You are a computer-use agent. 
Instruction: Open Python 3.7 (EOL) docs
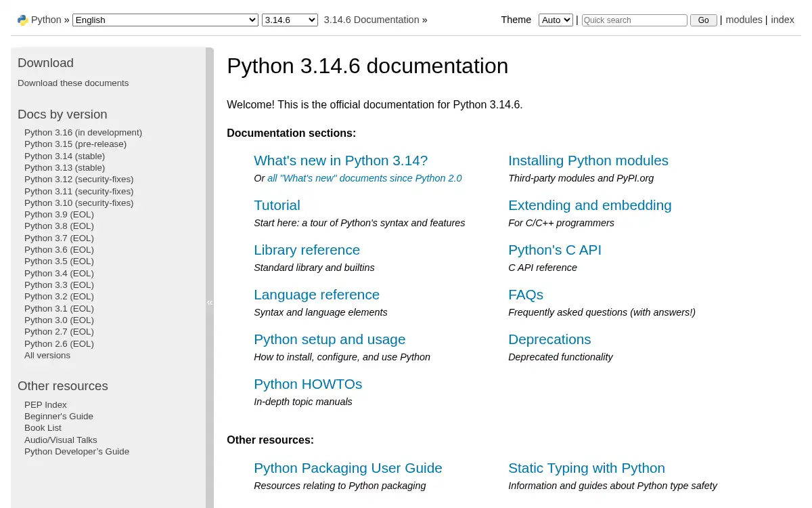pos(59,238)
